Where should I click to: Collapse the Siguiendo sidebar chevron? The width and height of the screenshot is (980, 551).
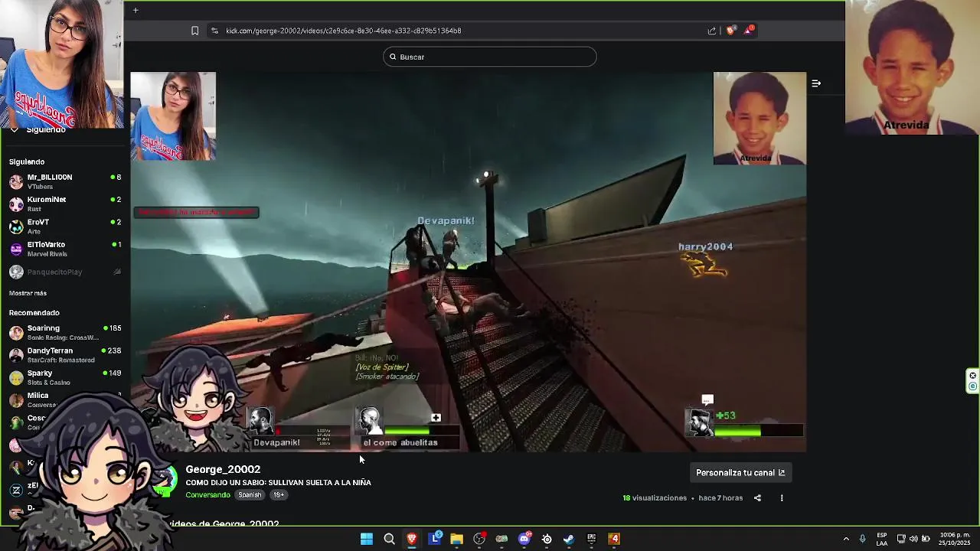tap(14, 130)
